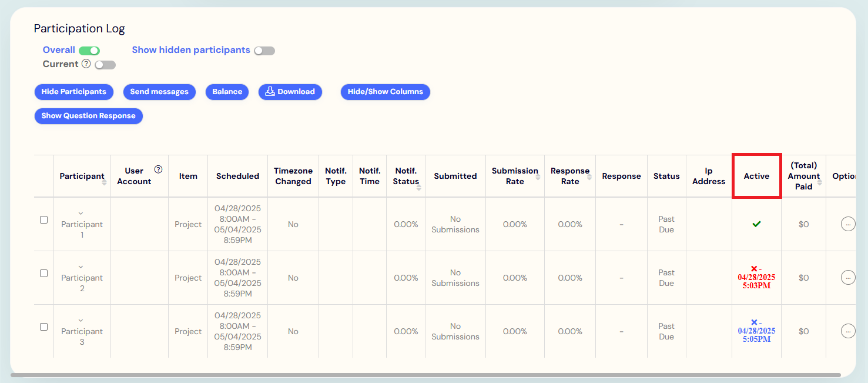This screenshot has width=868, height=383.
Task: Click No Submissions in Participant 2 row
Action: click(x=455, y=278)
